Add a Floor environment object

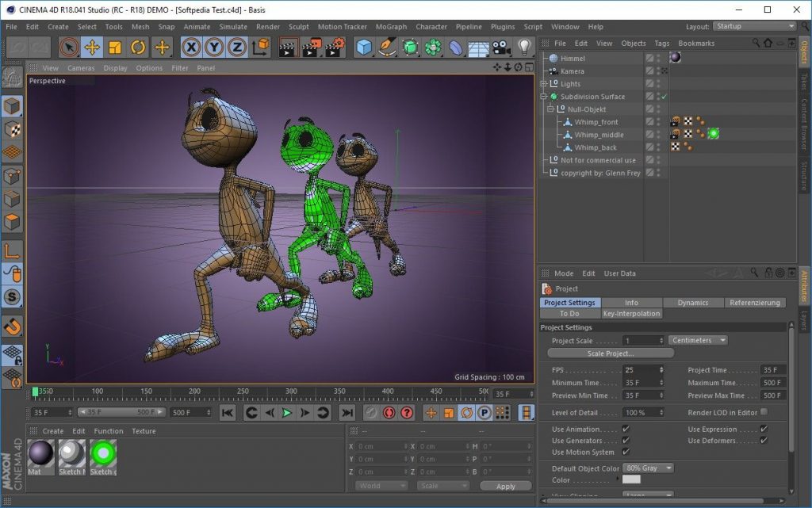point(478,48)
